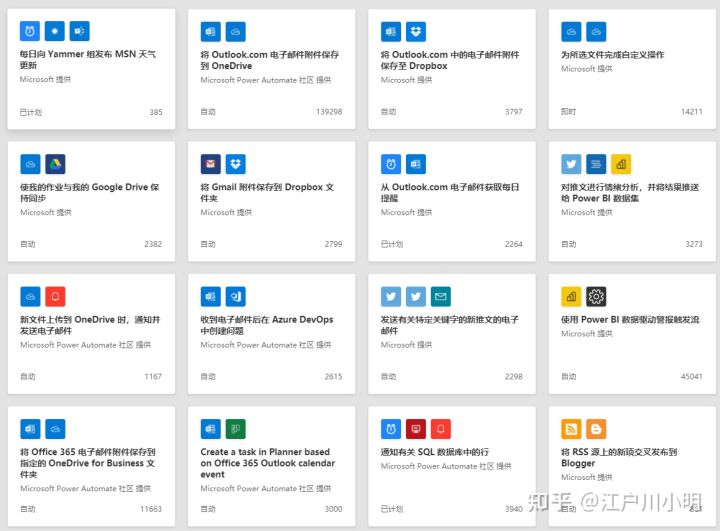The width and height of the screenshot is (720, 531).
Task: Open the 使我的作业与我的 Google Drive 保持同步 template
Action: [91, 201]
